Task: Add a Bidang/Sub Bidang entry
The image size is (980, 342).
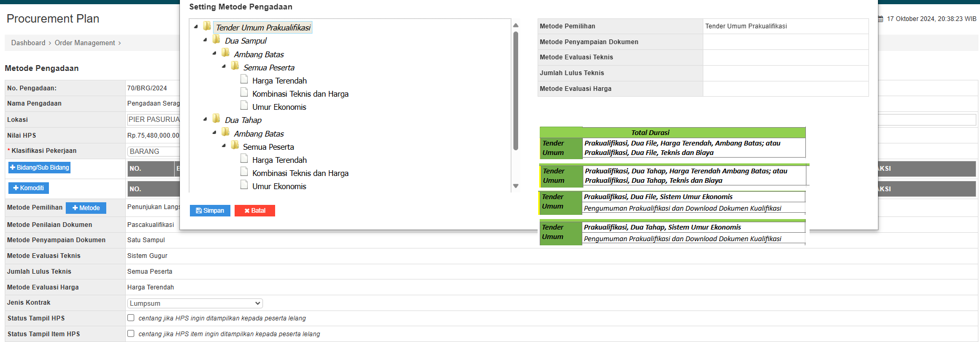Action: [39, 168]
